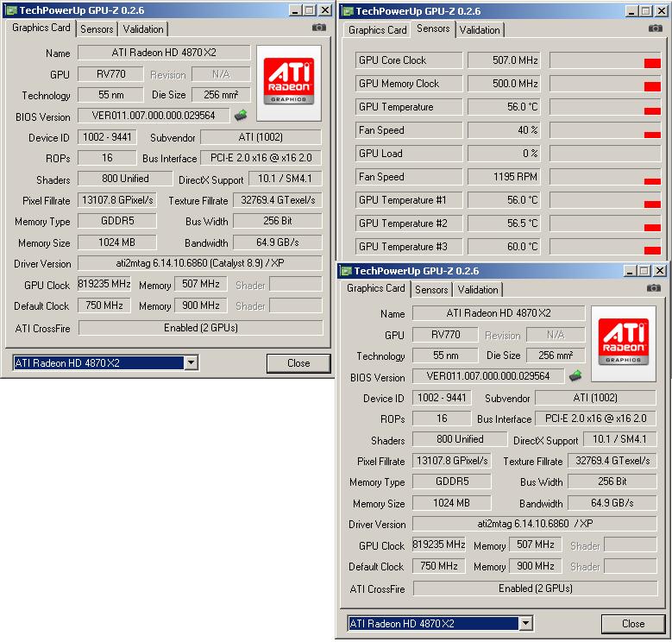Expand the GPU selector dropdown in the bottom-right window
672x642 pixels.
[526, 623]
